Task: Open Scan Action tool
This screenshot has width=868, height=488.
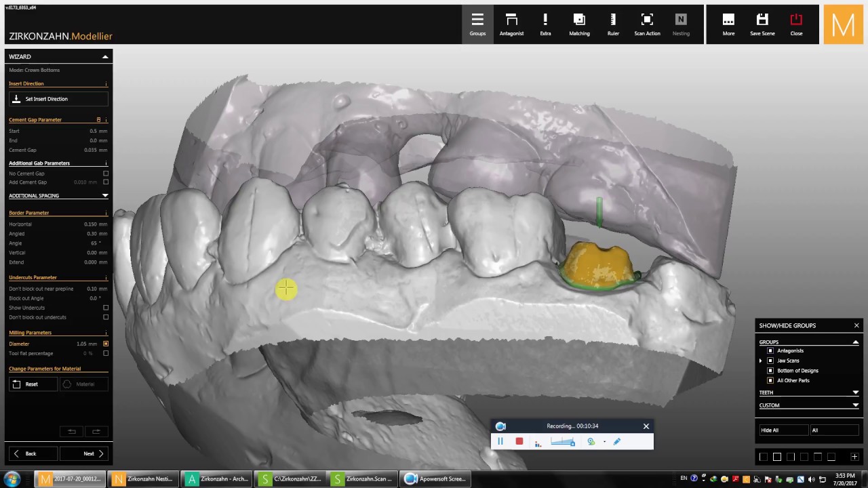Action: click(x=647, y=24)
